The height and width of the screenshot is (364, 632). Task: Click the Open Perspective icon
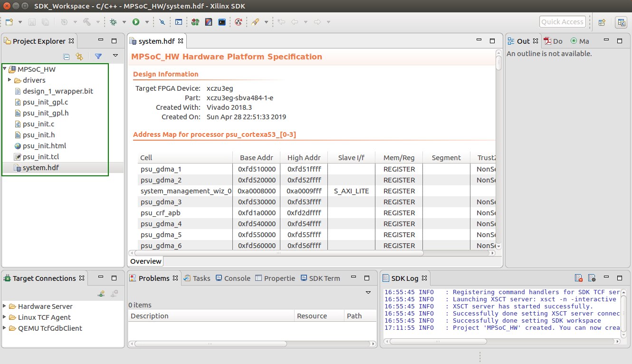[x=602, y=22]
